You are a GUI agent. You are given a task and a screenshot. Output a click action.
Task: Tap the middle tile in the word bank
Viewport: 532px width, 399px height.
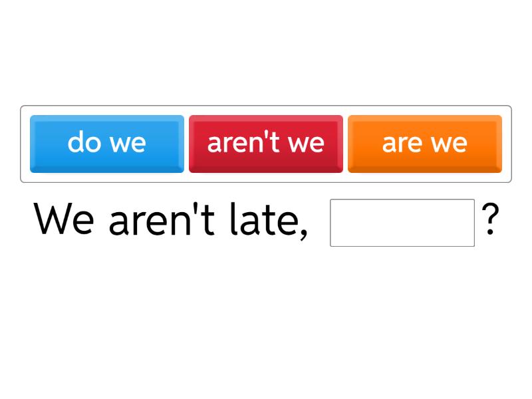point(266,144)
